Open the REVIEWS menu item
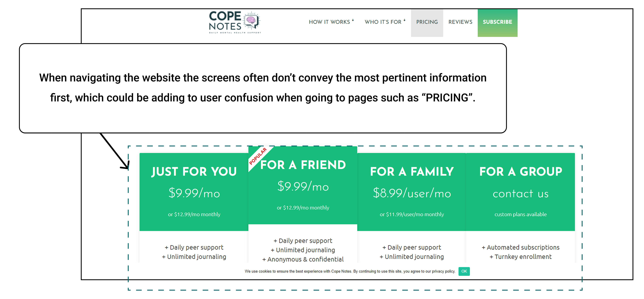This screenshot has width=644, height=299. point(460,22)
